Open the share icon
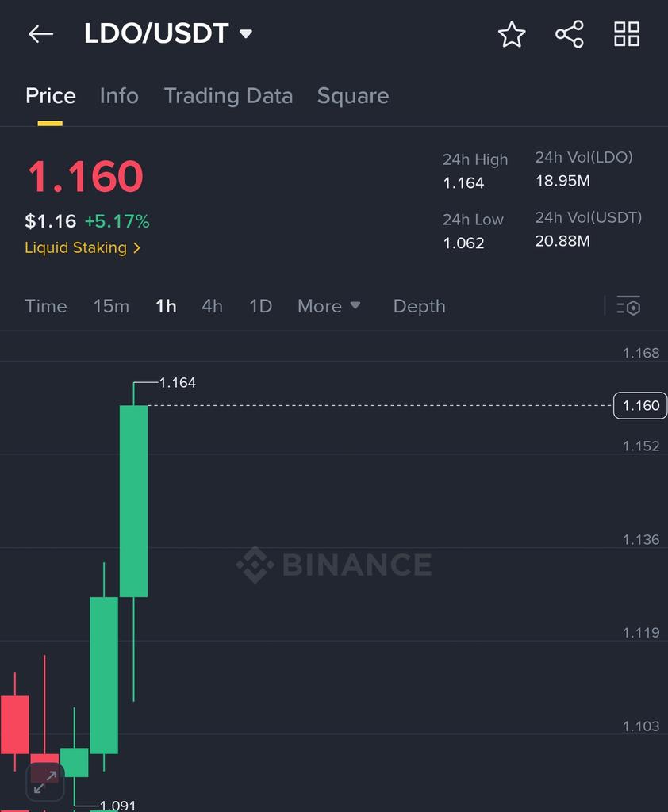 click(x=570, y=34)
